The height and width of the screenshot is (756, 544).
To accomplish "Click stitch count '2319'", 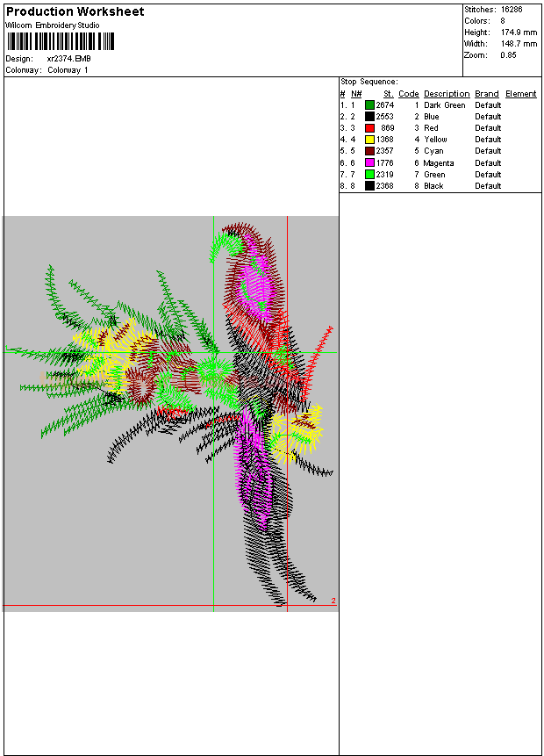I will [385, 175].
